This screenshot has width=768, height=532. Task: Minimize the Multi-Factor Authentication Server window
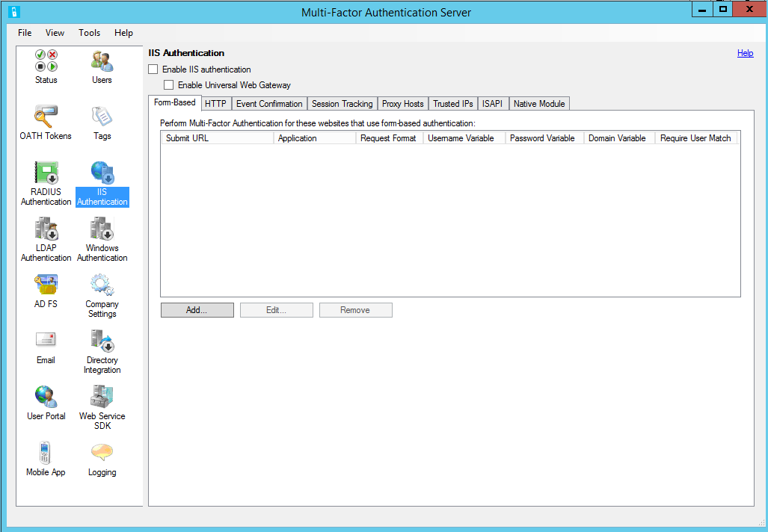(702, 9)
